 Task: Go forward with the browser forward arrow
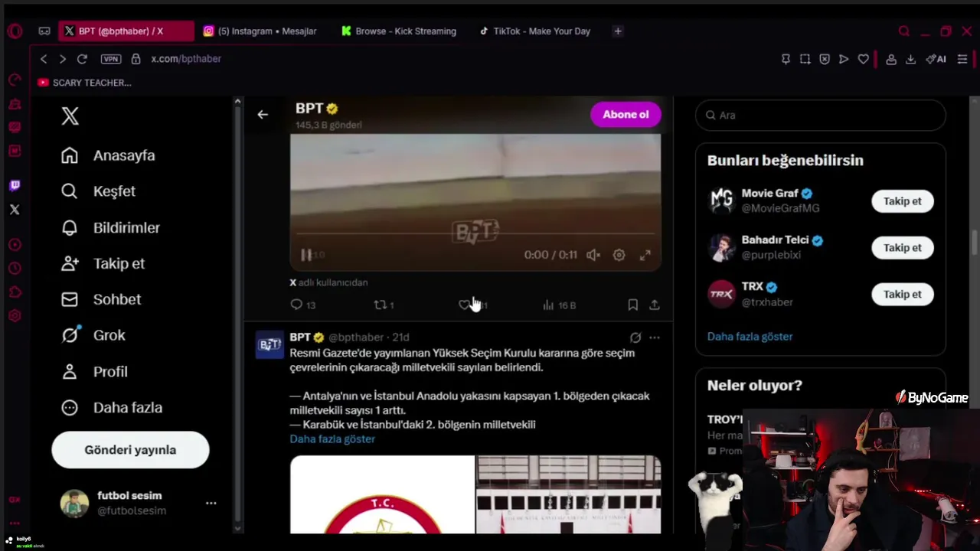[63, 59]
